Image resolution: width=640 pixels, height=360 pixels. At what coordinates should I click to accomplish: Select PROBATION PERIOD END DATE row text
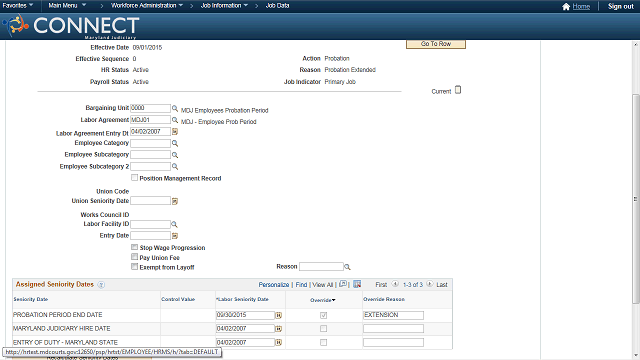click(x=58, y=315)
